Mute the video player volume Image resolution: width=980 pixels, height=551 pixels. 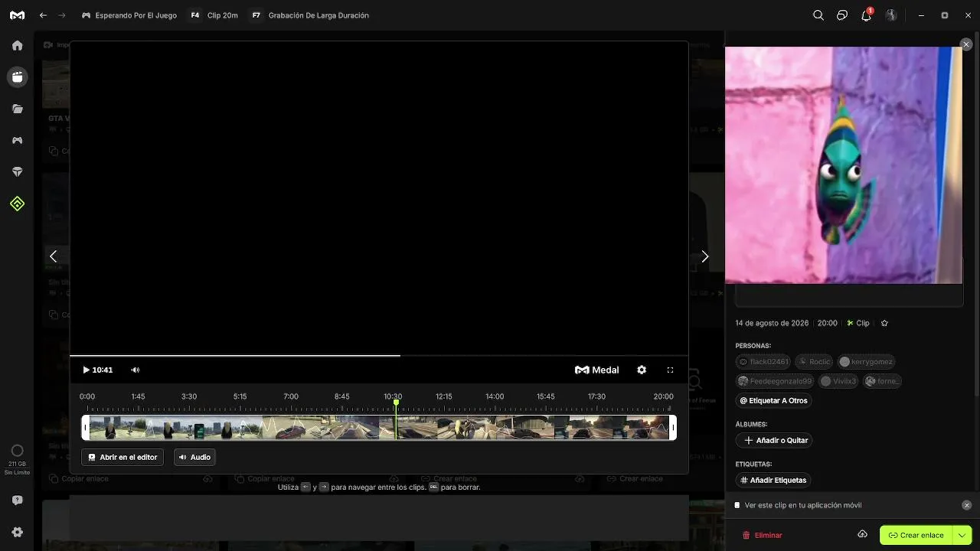136,370
